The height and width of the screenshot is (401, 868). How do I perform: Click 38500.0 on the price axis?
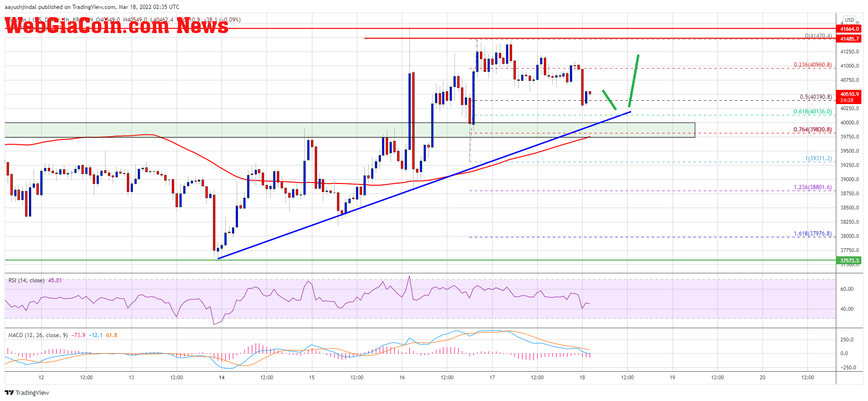pyautogui.click(x=850, y=208)
